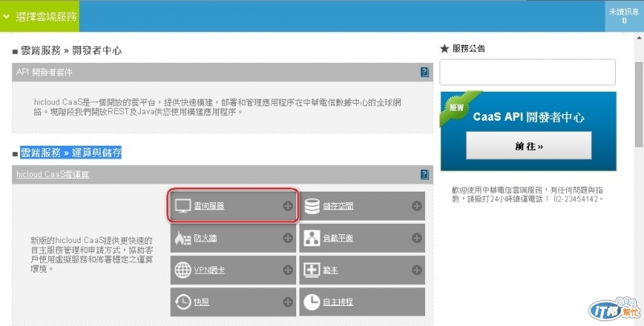Open the 負載平衡 link

coord(338,238)
